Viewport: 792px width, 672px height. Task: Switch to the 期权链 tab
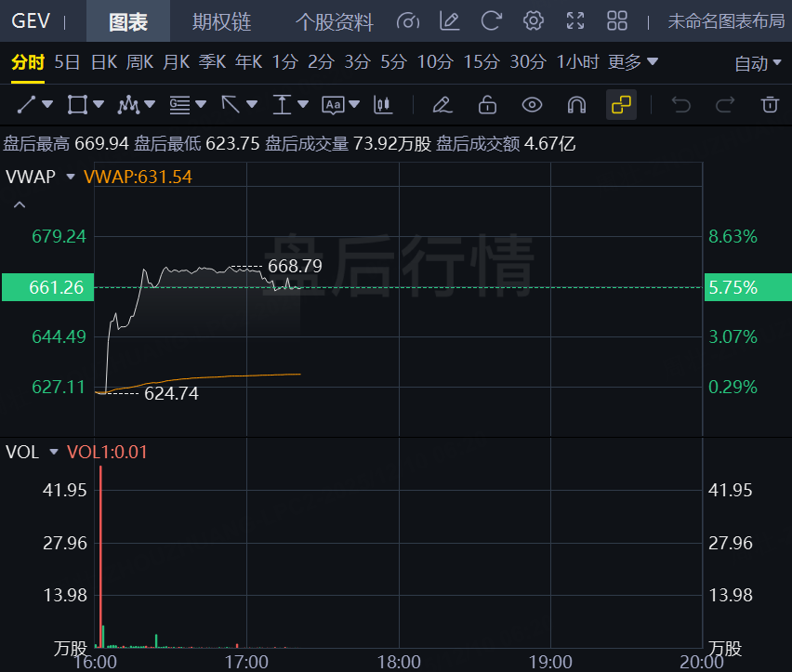click(x=221, y=21)
